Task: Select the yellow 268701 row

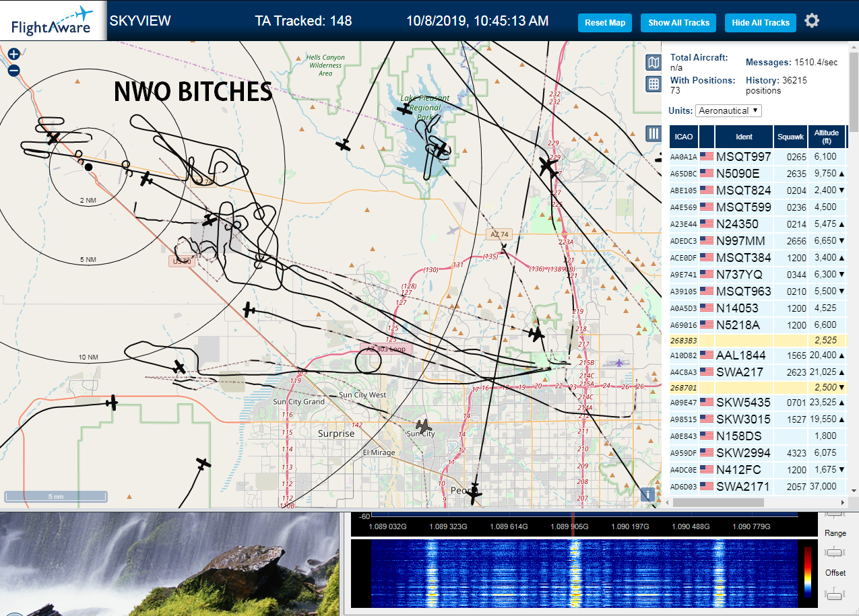Action: click(757, 387)
